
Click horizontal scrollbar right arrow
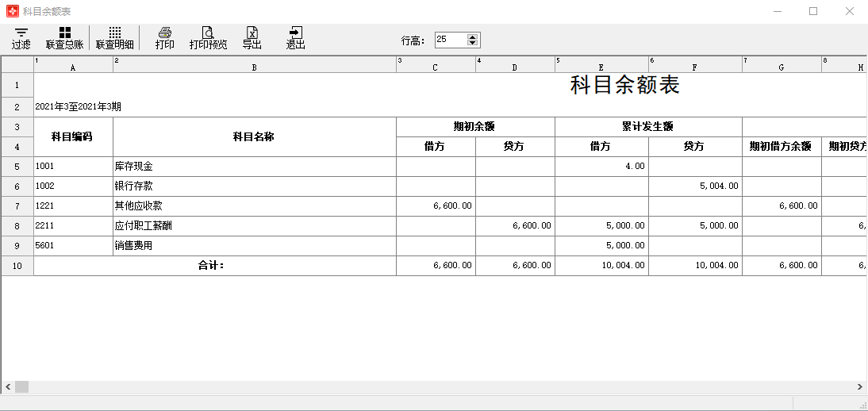tap(862, 386)
